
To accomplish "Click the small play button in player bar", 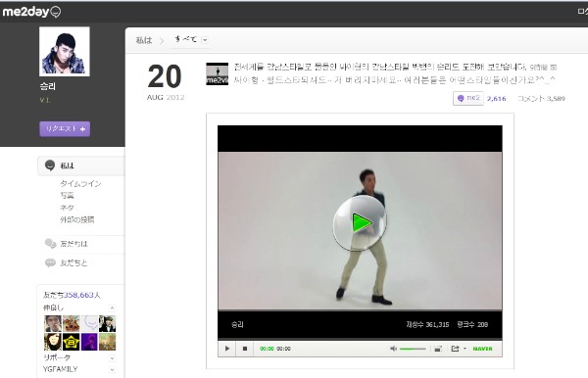I will 227,349.
